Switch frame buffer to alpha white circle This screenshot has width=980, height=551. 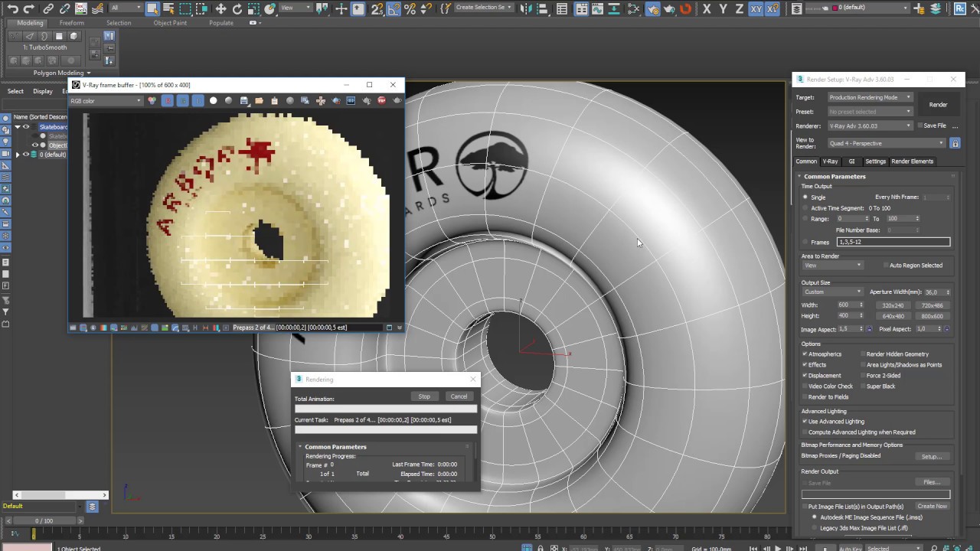click(213, 100)
